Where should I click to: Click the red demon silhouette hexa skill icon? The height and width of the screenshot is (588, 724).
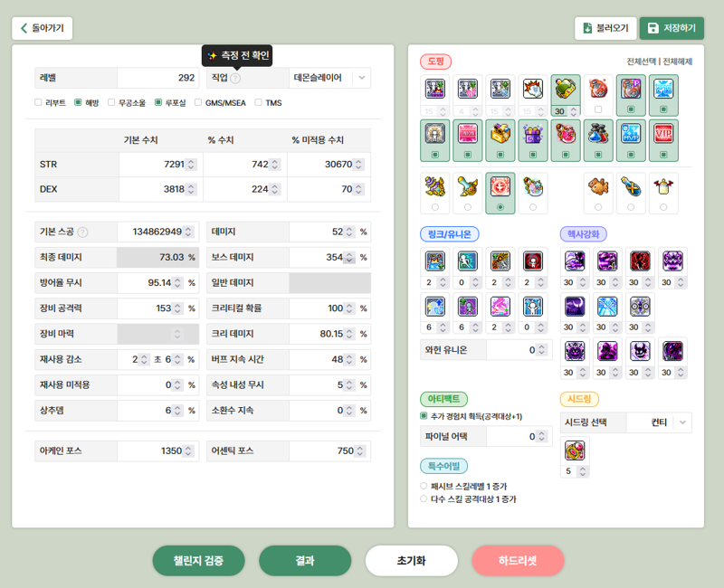tap(640, 261)
